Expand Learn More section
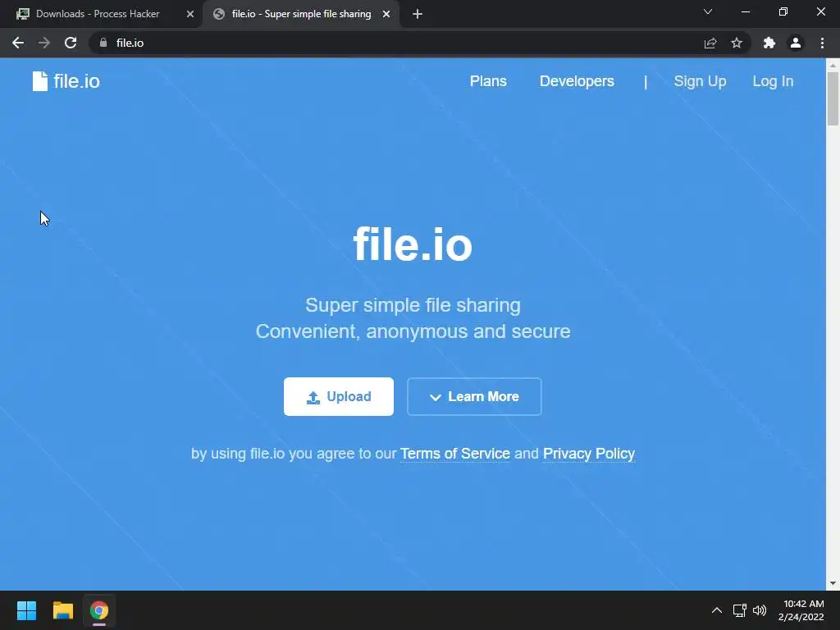Screen dimensions: 840x630 tap(474, 396)
